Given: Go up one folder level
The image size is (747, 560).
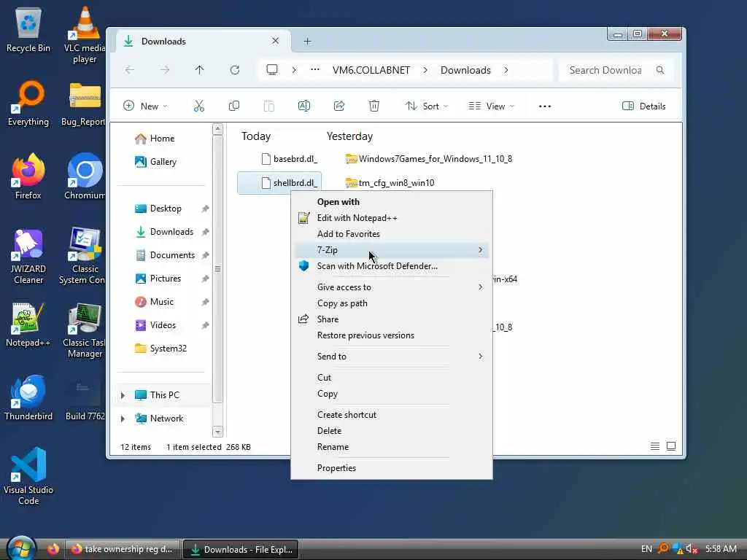Looking at the screenshot, I should [x=200, y=70].
